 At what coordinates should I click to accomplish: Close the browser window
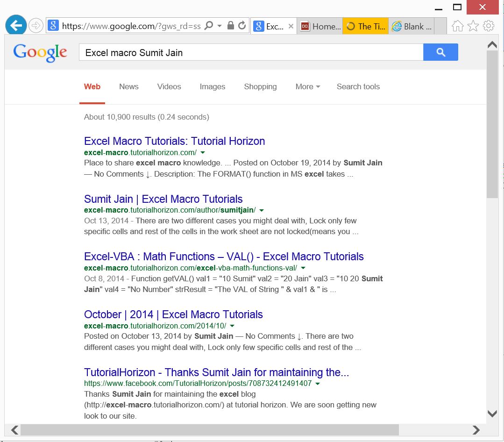[x=483, y=7]
